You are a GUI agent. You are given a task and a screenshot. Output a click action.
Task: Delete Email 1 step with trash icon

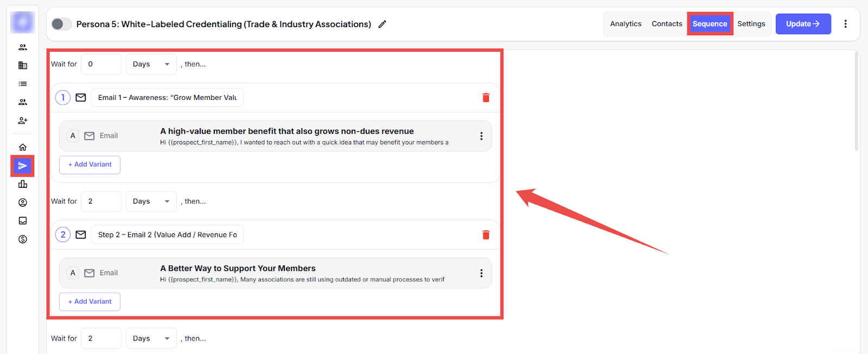(486, 98)
